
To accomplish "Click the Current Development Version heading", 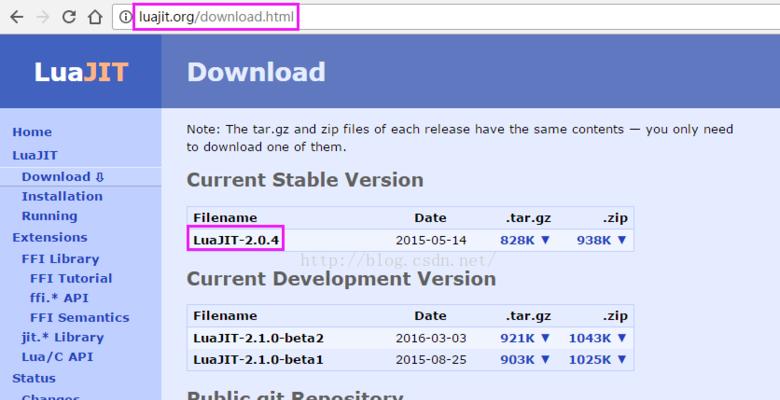I will (x=341, y=279).
